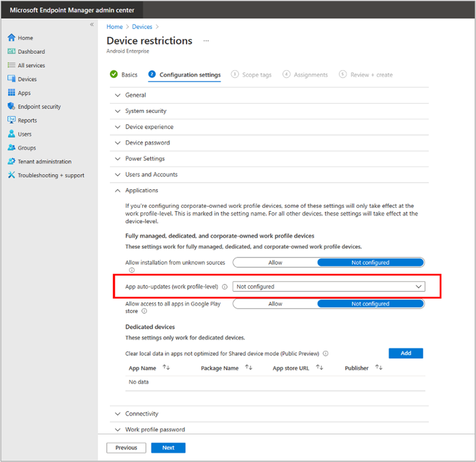Collapse the Applications section

(269, 191)
